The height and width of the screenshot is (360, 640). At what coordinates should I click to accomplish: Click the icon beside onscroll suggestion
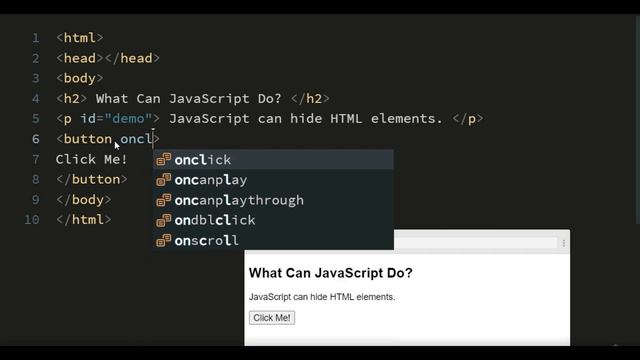click(x=163, y=240)
